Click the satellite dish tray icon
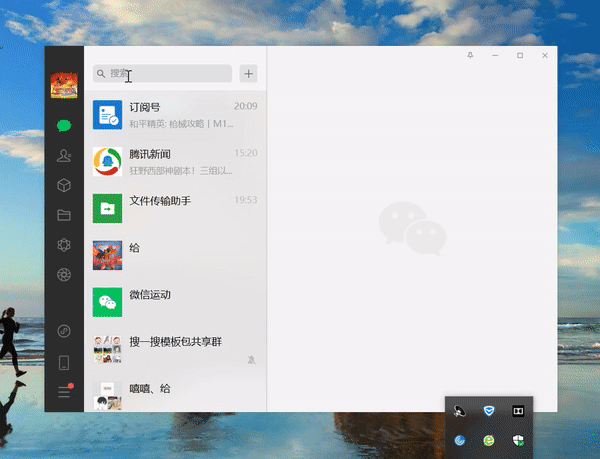 tap(459, 411)
